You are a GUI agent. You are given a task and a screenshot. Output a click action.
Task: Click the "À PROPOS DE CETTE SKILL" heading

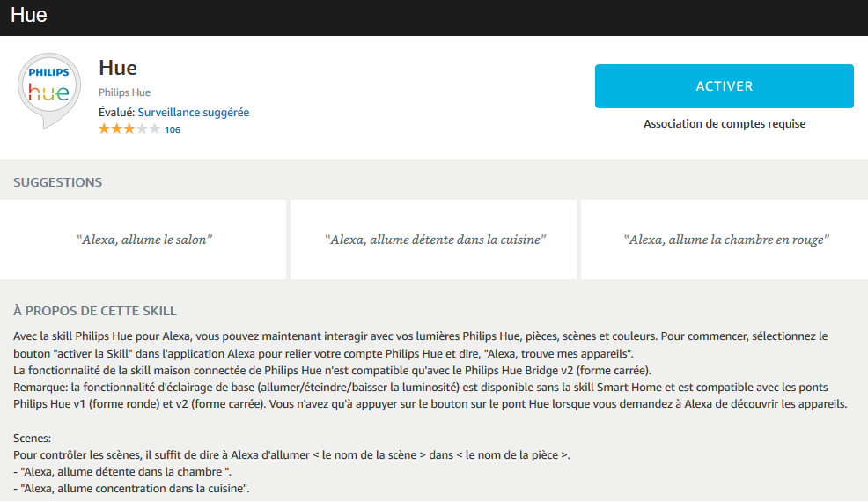(95, 311)
